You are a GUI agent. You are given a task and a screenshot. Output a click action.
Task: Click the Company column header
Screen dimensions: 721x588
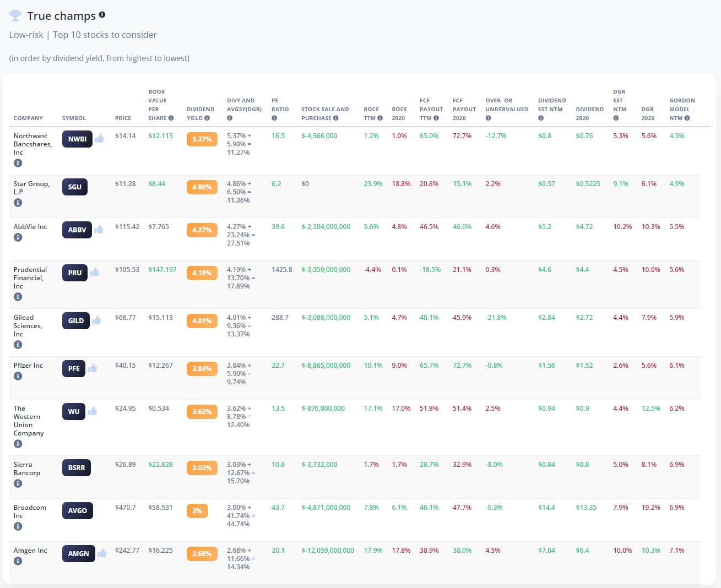point(28,118)
